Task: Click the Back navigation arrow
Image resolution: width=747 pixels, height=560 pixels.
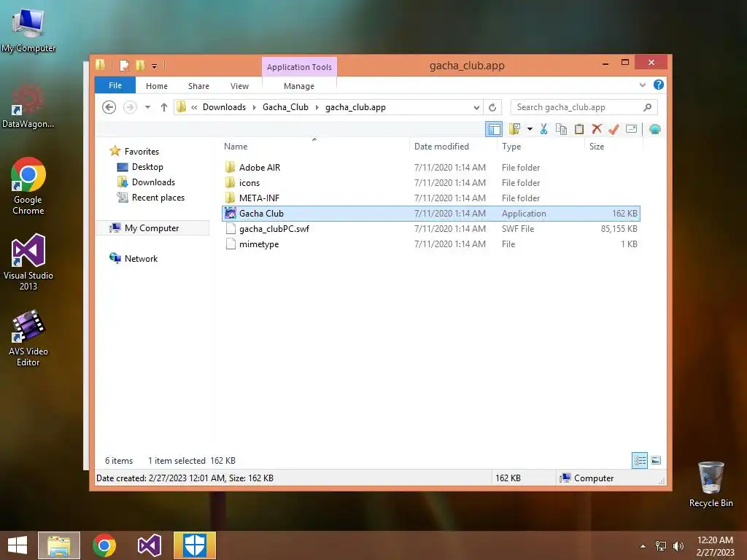Action: [x=109, y=107]
